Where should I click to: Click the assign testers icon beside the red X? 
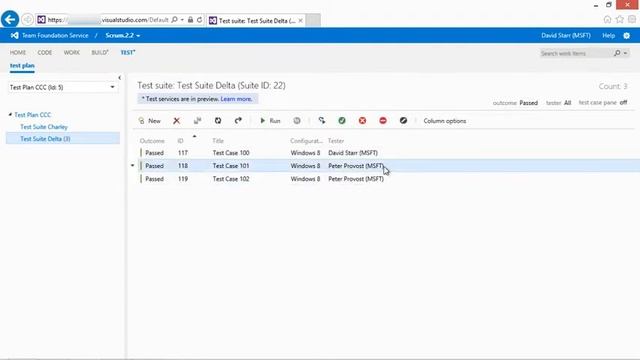pyautogui.click(x=198, y=120)
